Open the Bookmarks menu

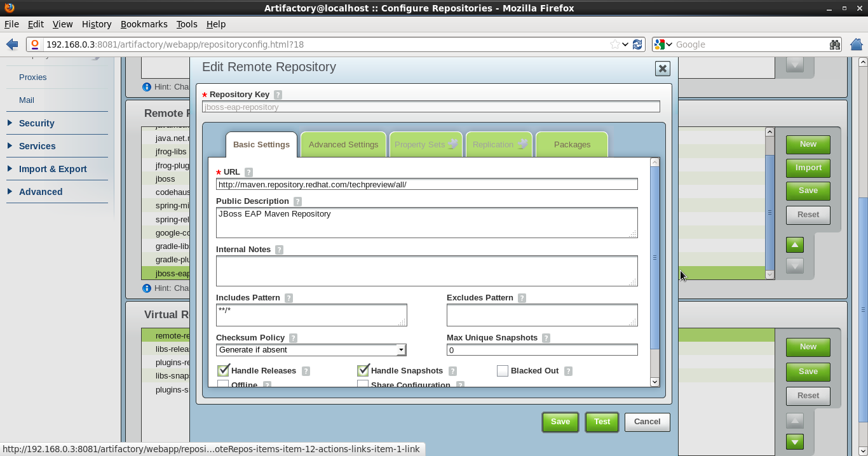(x=144, y=24)
